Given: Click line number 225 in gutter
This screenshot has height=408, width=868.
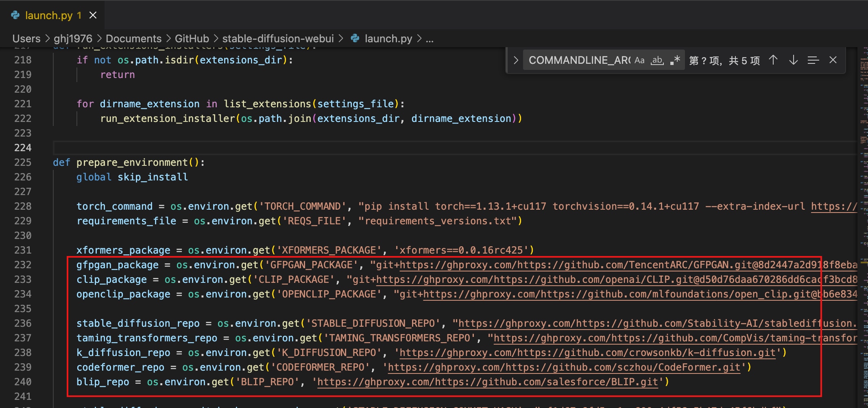Looking at the screenshot, I should (23, 162).
